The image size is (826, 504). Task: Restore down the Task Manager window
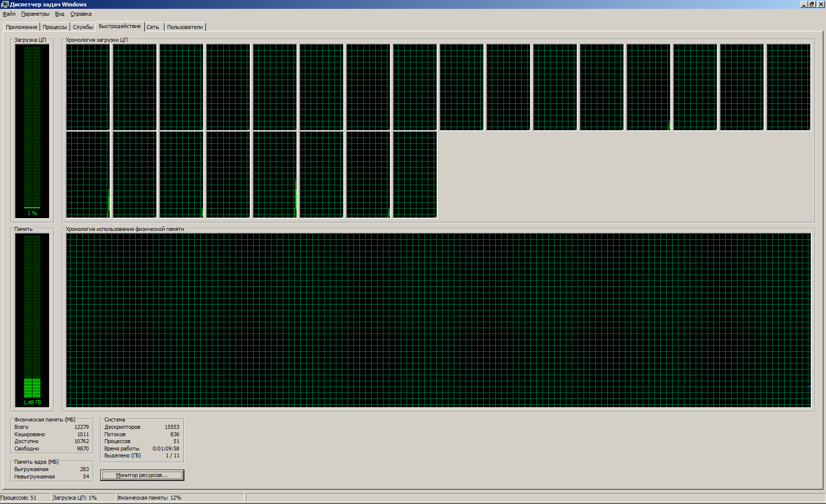pos(812,4)
